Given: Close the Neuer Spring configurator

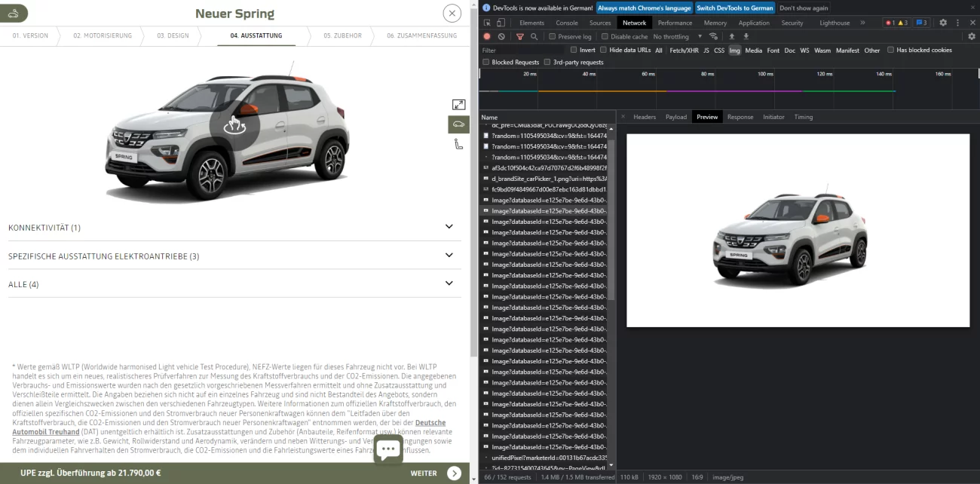Looking at the screenshot, I should pos(452,13).
